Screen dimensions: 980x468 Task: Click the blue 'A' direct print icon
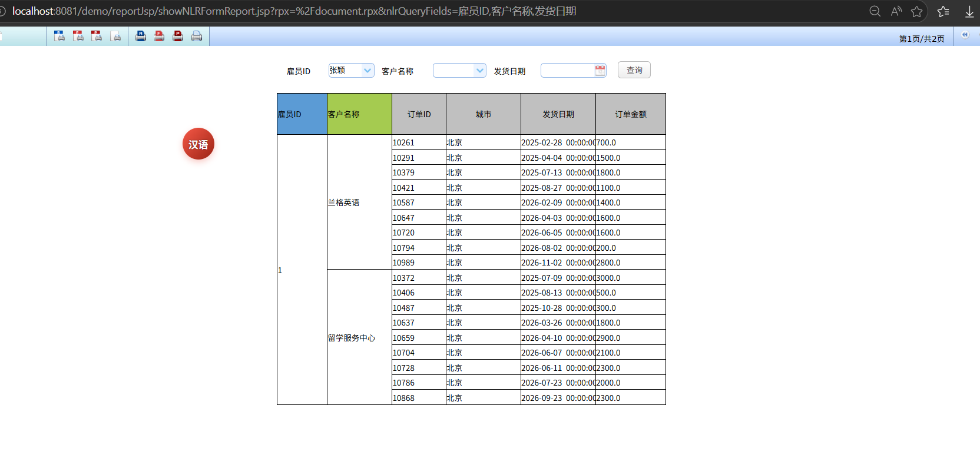(141, 36)
